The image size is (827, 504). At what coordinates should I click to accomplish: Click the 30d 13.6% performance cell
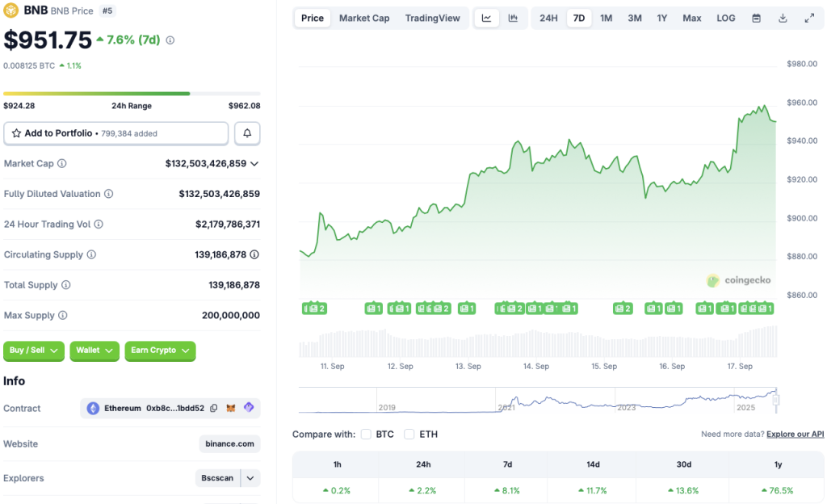pos(683,490)
